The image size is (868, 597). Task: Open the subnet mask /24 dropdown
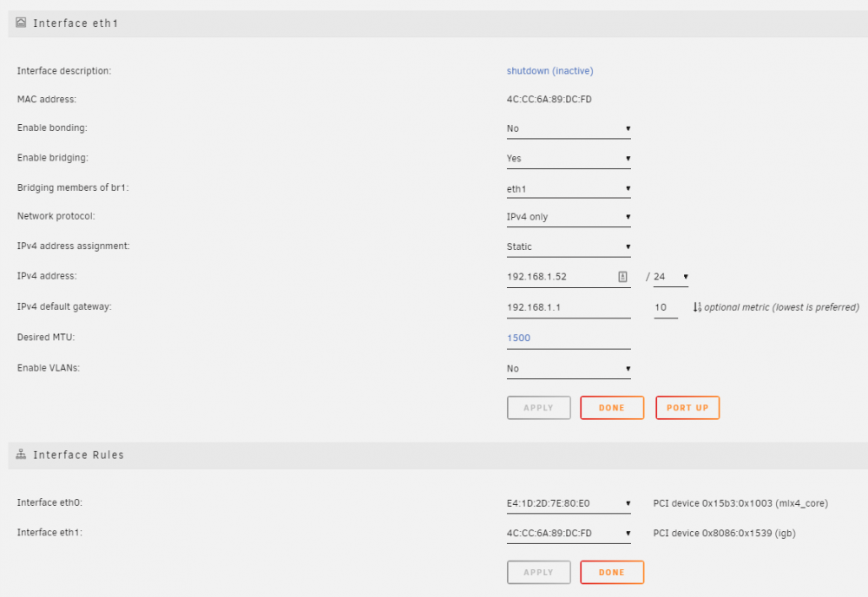point(670,277)
